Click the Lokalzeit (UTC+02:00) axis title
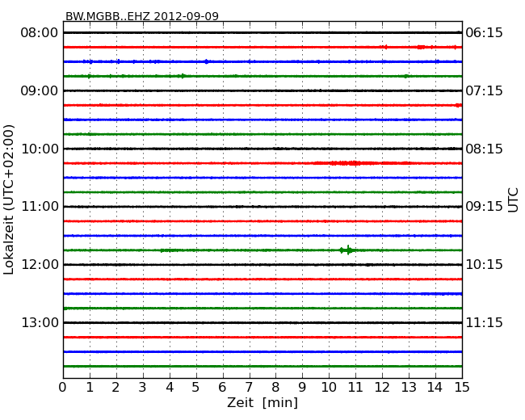This screenshot has height=420, width=525. point(9,200)
